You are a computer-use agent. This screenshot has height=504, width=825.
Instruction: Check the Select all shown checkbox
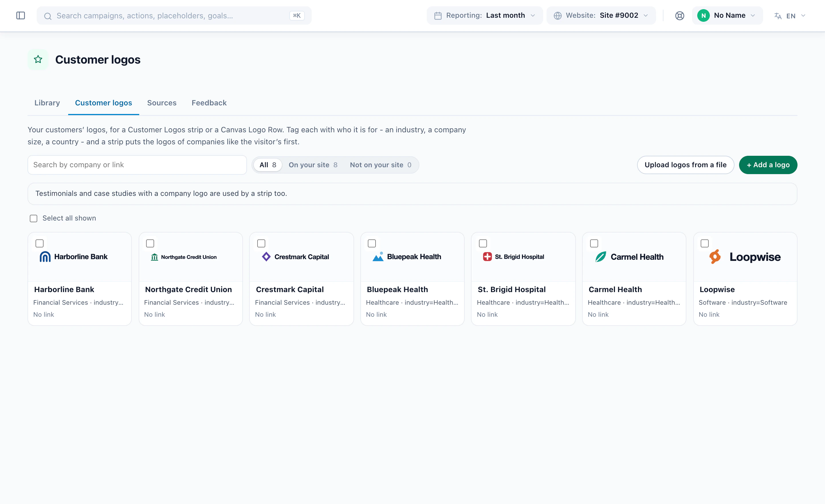34,218
